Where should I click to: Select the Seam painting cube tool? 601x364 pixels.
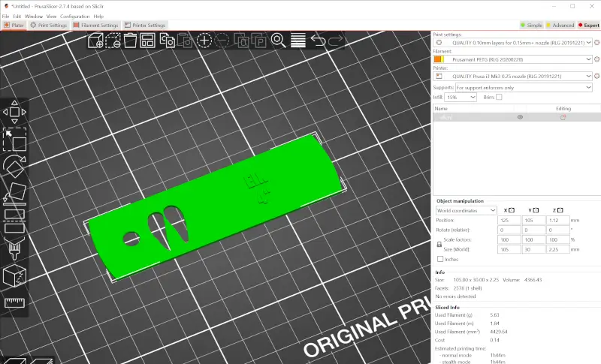tap(14, 275)
